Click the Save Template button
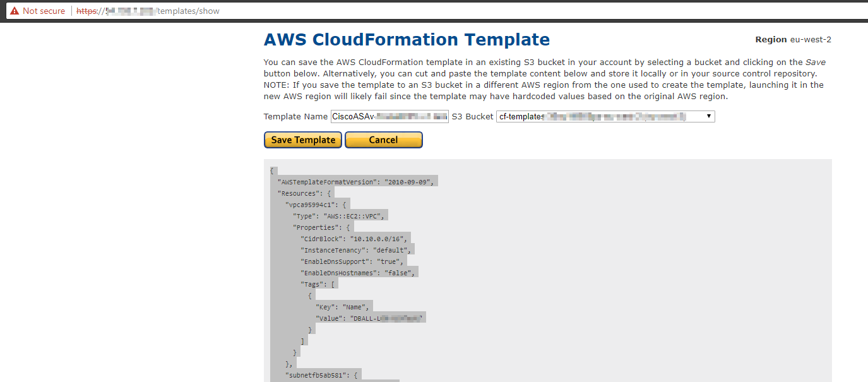Screen dimensions: 868x382 pos(303,140)
